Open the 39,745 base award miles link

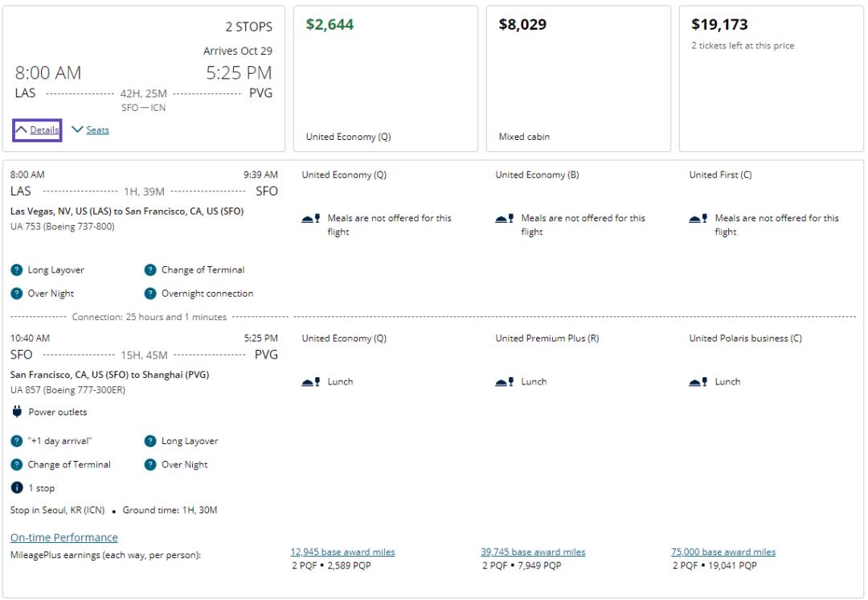[533, 553]
